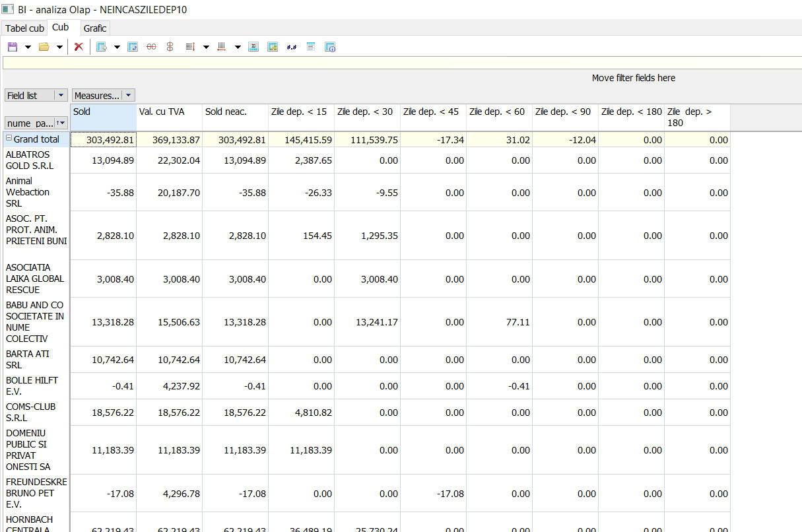Expand the Field list dropdown
802x532 pixels.
tap(61, 96)
